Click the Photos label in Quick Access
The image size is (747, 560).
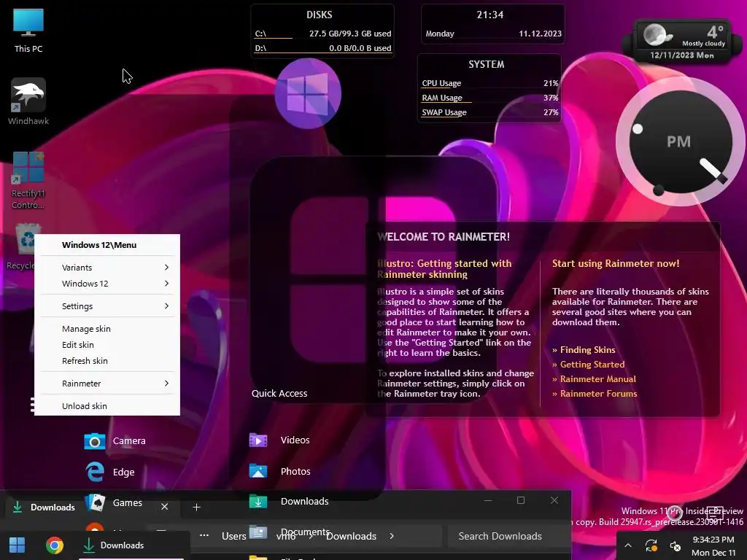coord(295,472)
